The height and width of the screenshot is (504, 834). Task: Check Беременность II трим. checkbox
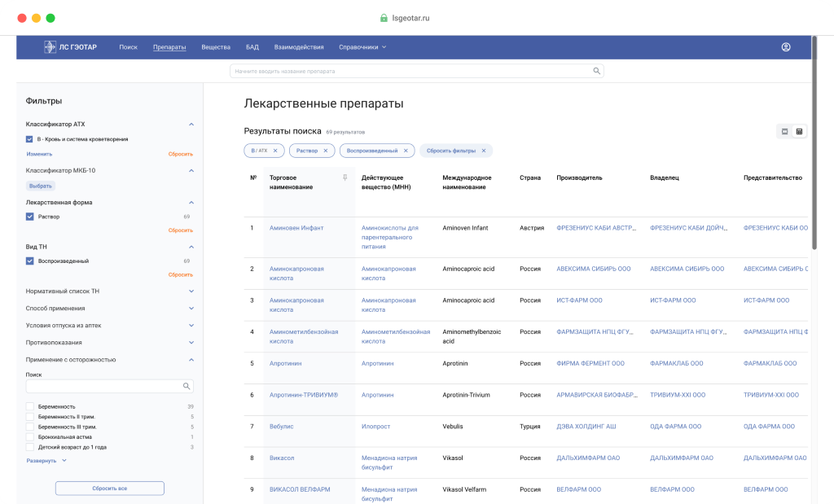[30, 417]
